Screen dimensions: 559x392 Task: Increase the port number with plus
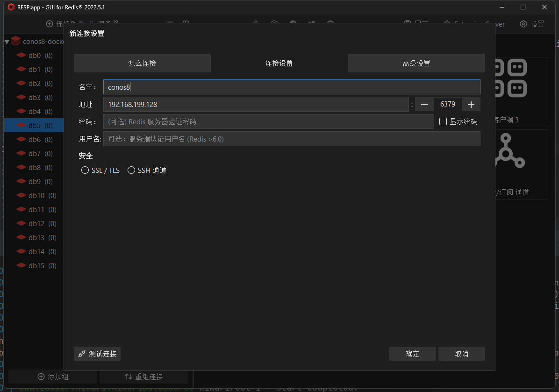471,104
